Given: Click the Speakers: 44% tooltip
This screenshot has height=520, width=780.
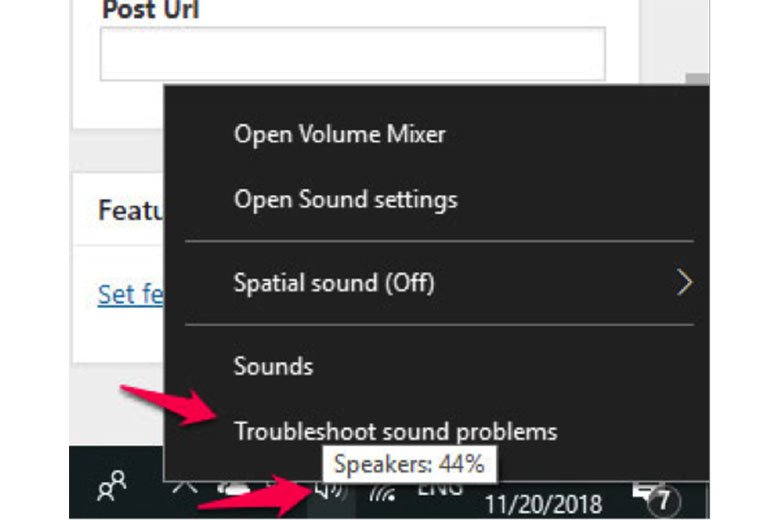Looking at the screenshot, I should coord(409,464).
